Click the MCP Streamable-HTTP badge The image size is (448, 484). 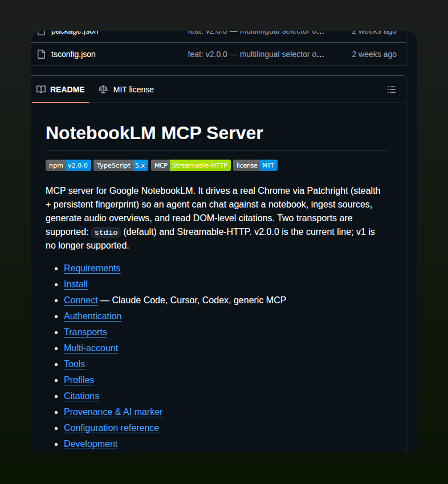coord(191,165)
